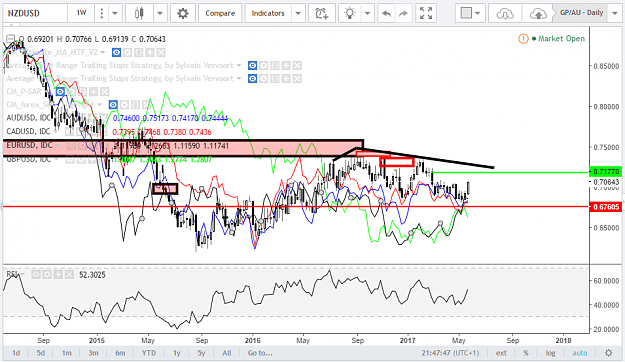The height and width of the screenshot is (362, 625).
Task: Remove second ATR Trailing Stops Strategy indicator
Action: (x=297, y=79)
